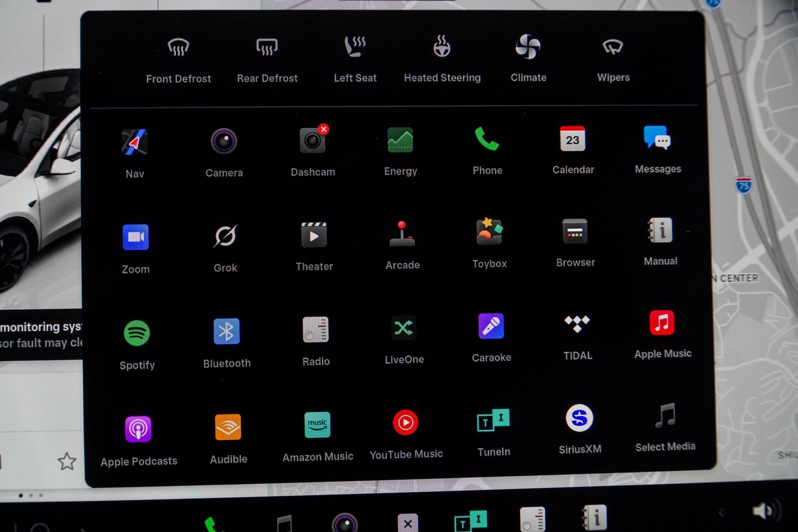798x532 pixels.
Task: Open the Radio icon in the bottom dock
Action: pos(532,520)
